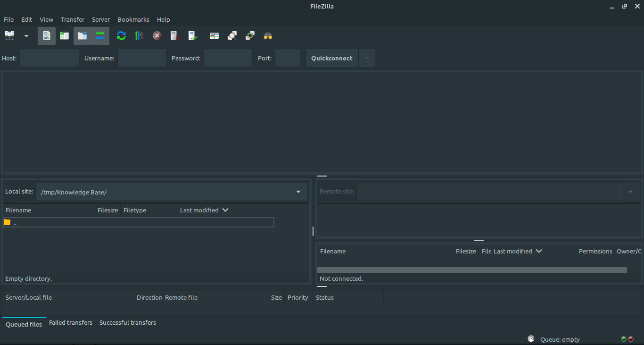Focus the Host input field
The height and width of the screenshot is (345, 644).
click(50, 58)
